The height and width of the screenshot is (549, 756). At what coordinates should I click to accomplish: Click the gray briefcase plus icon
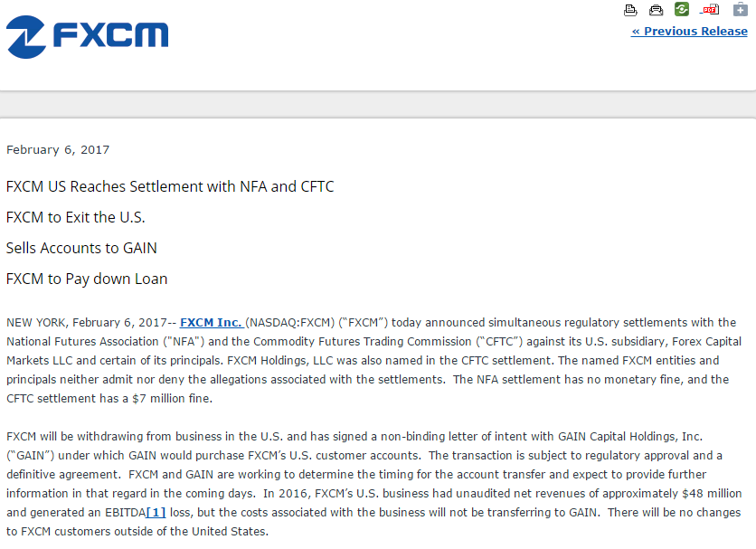point(740,9)
